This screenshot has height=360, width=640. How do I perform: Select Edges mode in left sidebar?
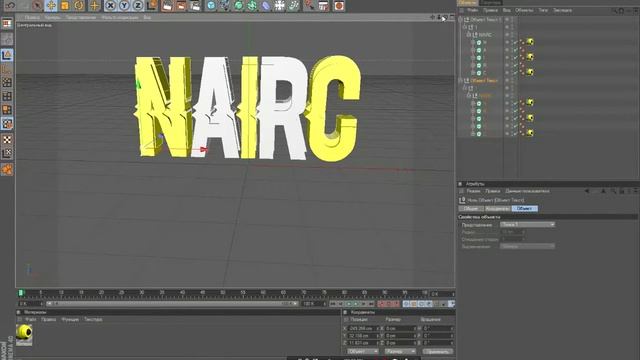(x=7, y=96)
